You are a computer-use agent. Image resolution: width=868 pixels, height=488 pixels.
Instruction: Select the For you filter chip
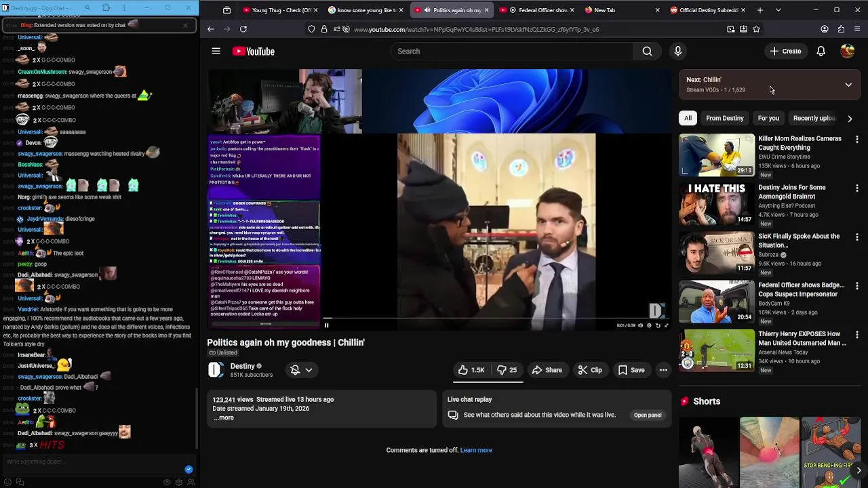click(x=768, y=118)
